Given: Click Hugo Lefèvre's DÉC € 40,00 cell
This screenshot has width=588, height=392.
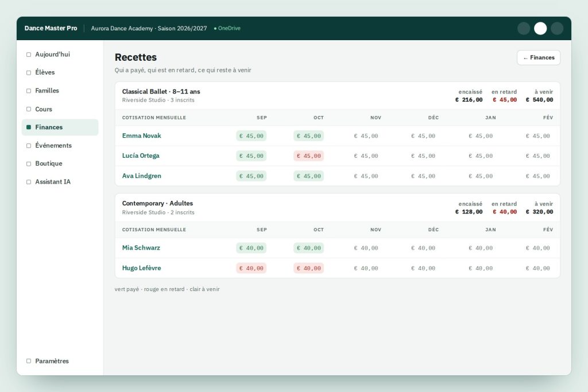Looking at the screenshot, I should coord(423,269).
